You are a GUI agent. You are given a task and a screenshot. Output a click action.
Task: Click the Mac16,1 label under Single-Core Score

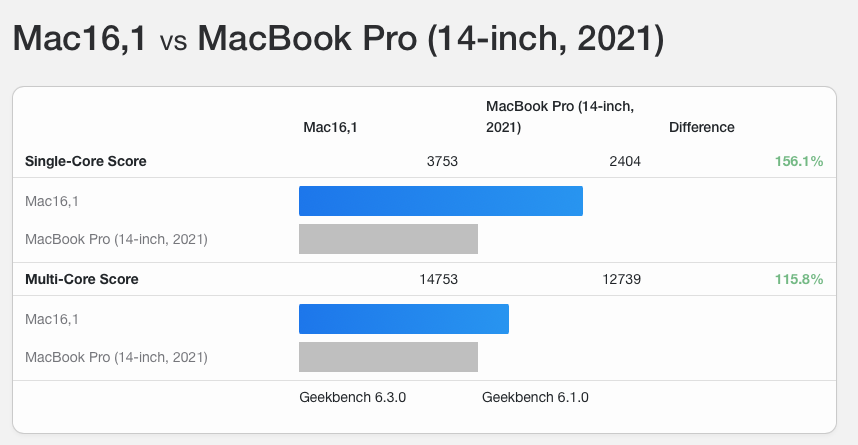[x=52, y=201]
